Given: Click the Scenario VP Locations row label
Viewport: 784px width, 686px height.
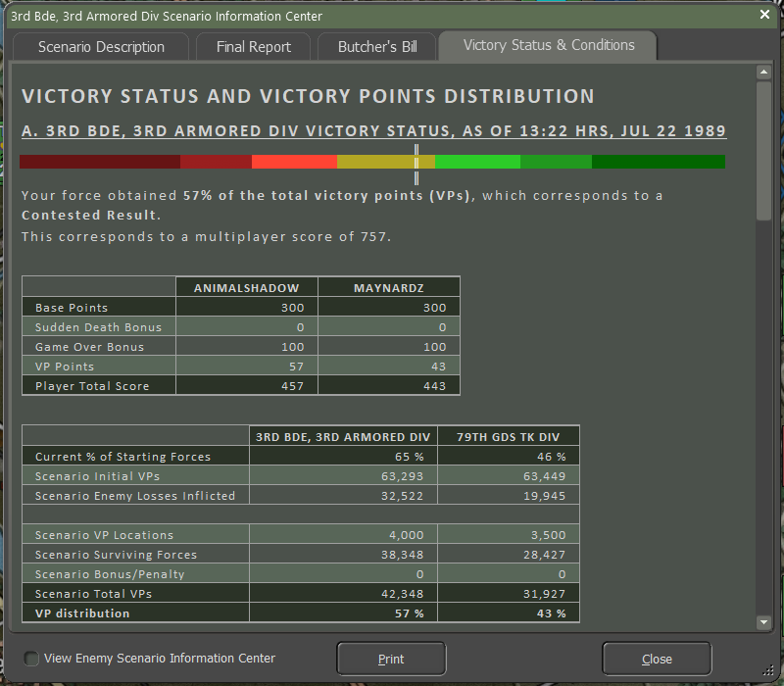Looking at the screenshot, I should point(104,534).
